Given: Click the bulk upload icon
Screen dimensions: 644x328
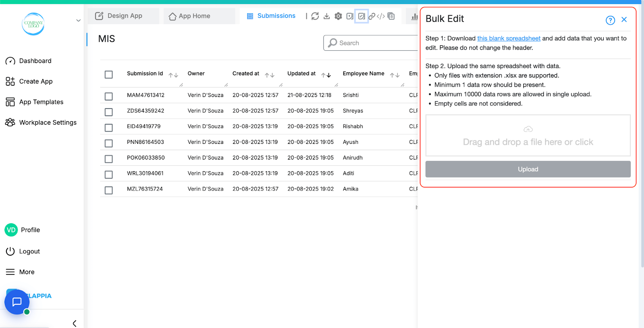Looking at the screenshot, I should [350, 16].
